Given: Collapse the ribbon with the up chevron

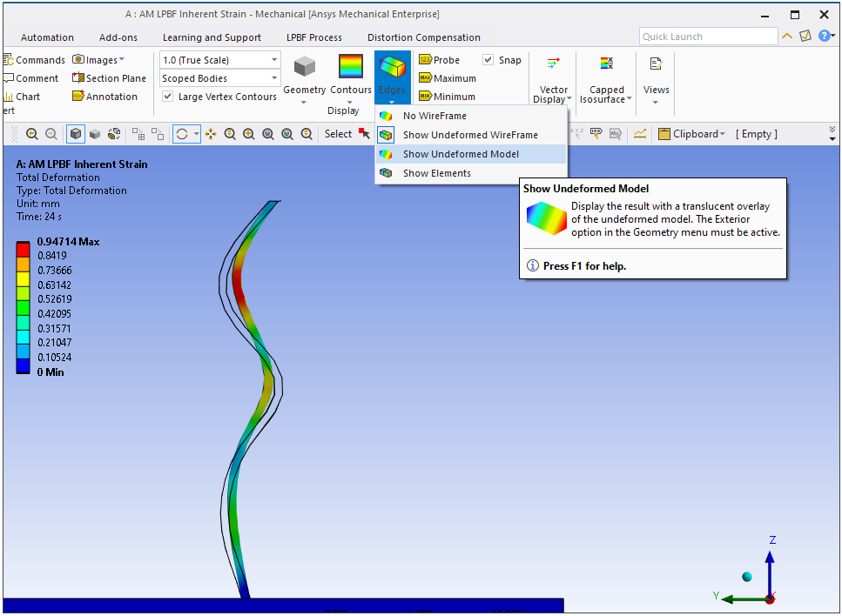Looking at the screenshot, I should click(786, 37).
